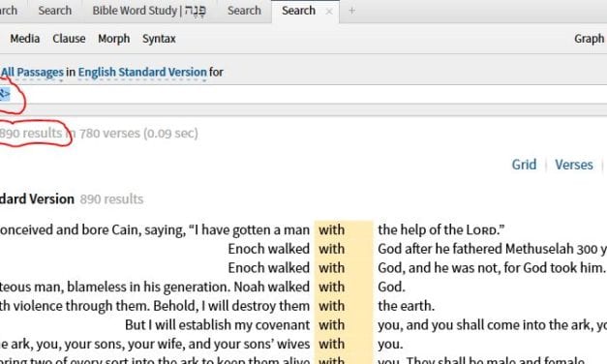Click 'But I will establish my covenant' row
The height and width of the screenshot is (364, 607).
(x=217, y=324)
